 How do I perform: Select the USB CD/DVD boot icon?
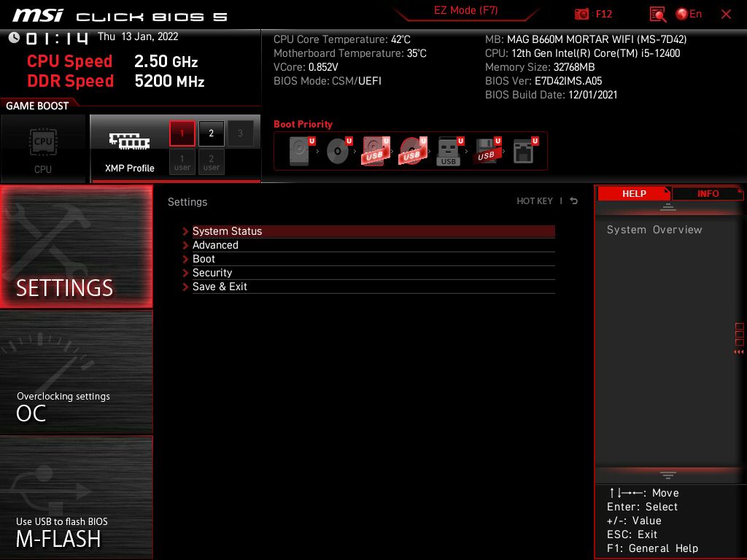click(x=413, y=151)
